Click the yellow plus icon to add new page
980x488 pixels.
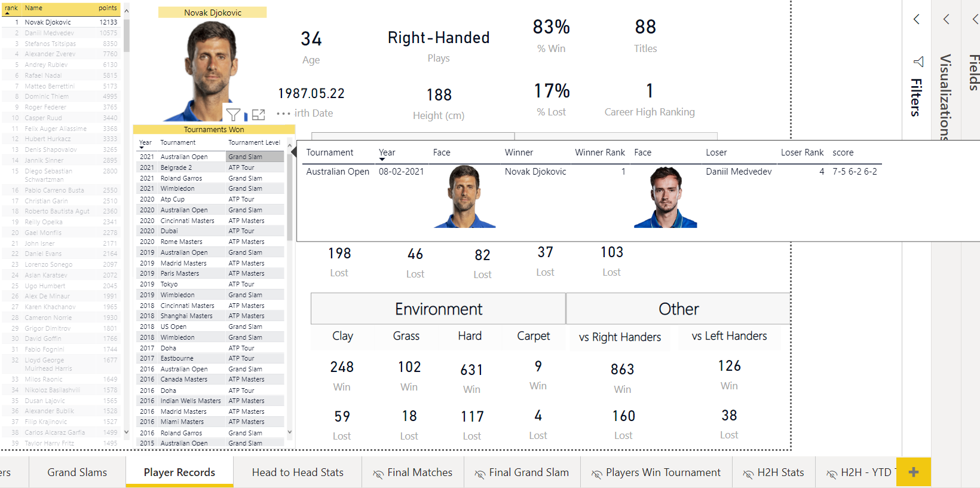913,472
